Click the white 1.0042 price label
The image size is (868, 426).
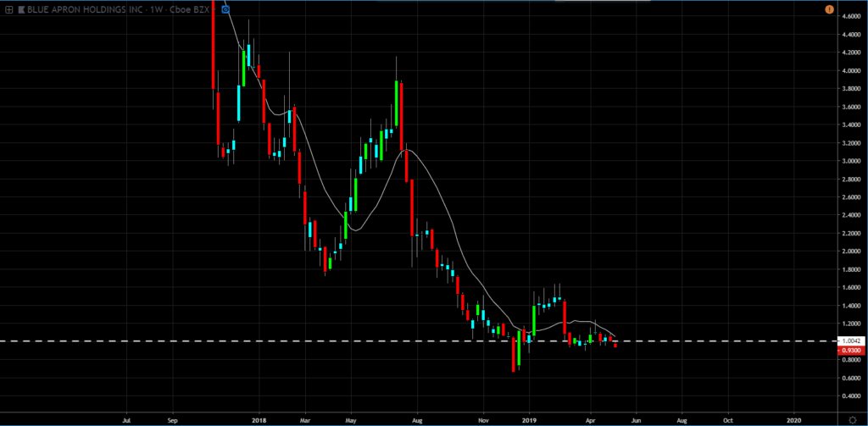[852, 341]
